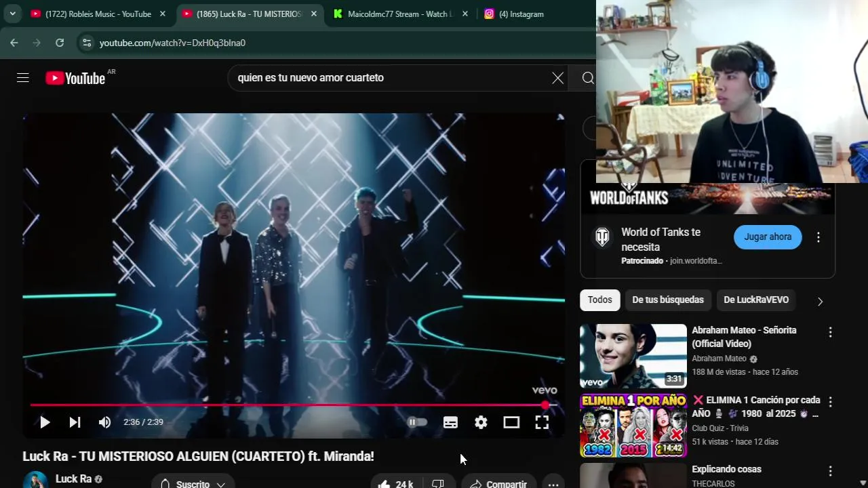Open options for ELIMINA 1 Canción video
The width and height of the screenshot is (868, 488).
click(830, 402)
